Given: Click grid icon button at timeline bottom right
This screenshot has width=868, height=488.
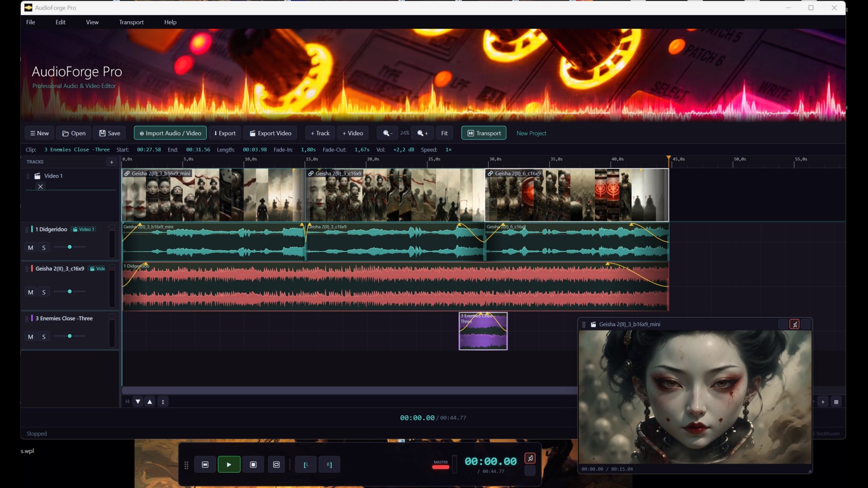Looking at the screenshot, I should click(x=836, y=402).
